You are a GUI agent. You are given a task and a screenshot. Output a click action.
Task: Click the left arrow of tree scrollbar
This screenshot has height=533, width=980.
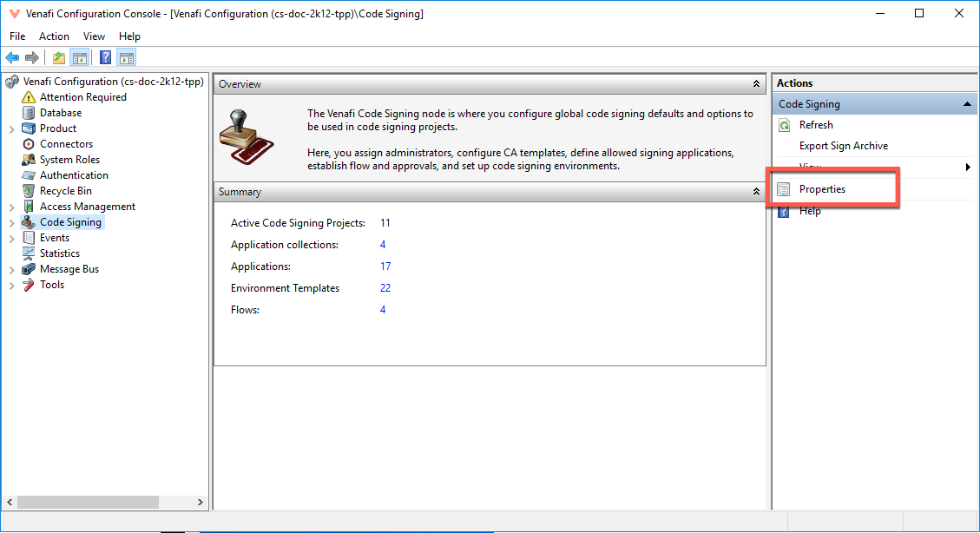click(x=10, y=502)
